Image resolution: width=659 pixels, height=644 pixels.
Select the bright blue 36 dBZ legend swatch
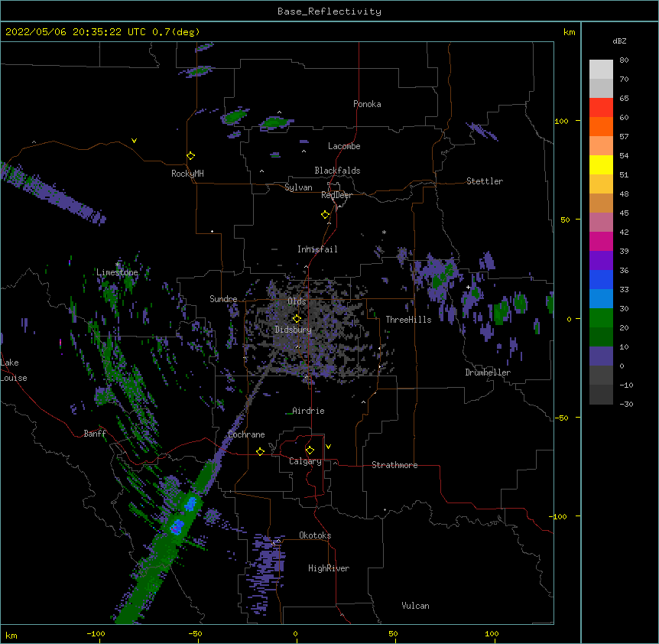pos(601,280)
